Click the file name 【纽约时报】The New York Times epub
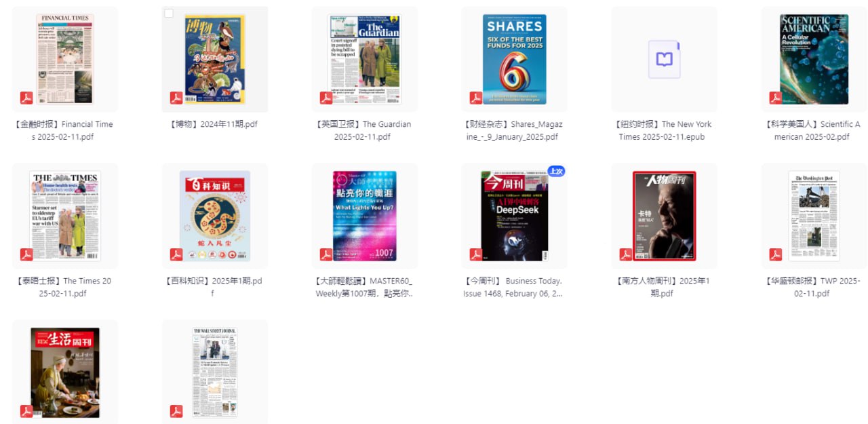Viewport: 868px width, 424px height. pyautogui.click(x=665, y=130)
